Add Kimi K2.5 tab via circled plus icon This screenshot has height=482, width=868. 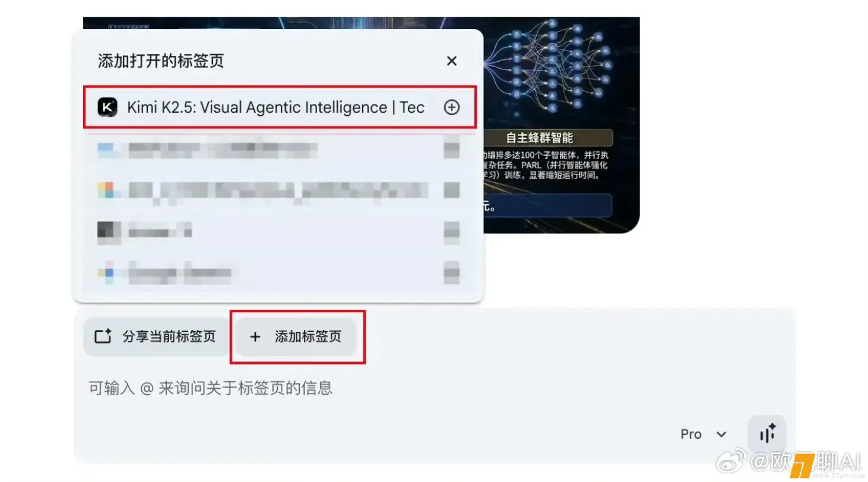click(x=452, y=107)
